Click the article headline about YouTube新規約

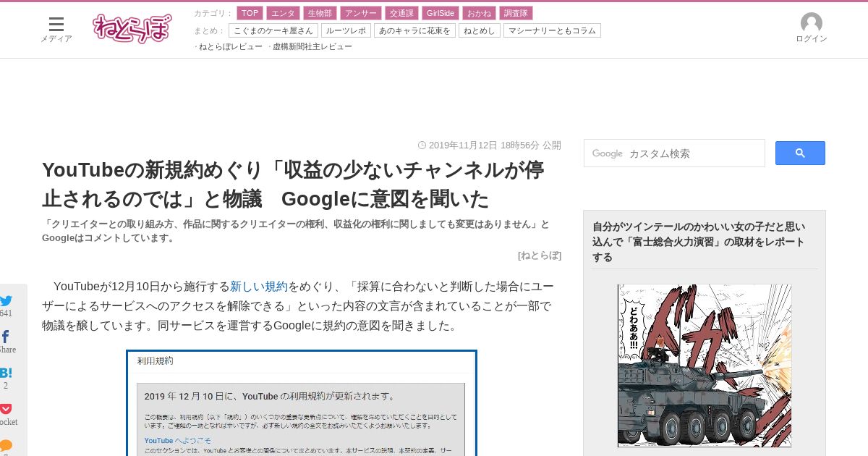[x=293, y=184]
